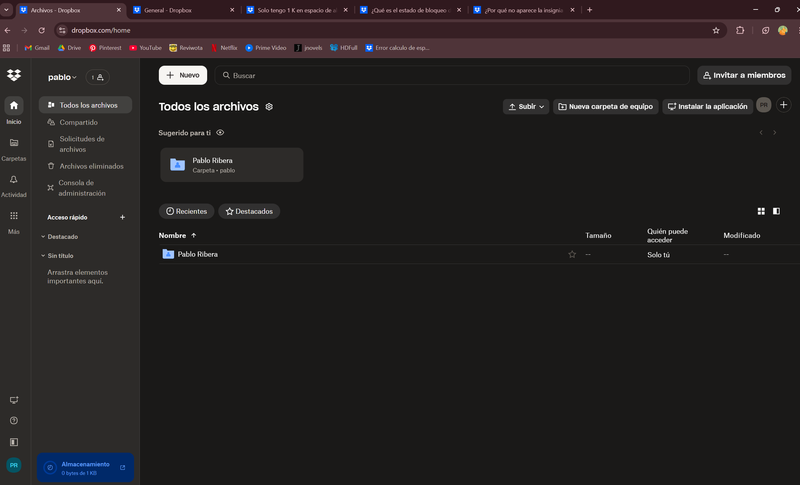The width and height of the screenshot is (800, 485).
Task: Toggle details side panel icon
Action: coord(776,211)
